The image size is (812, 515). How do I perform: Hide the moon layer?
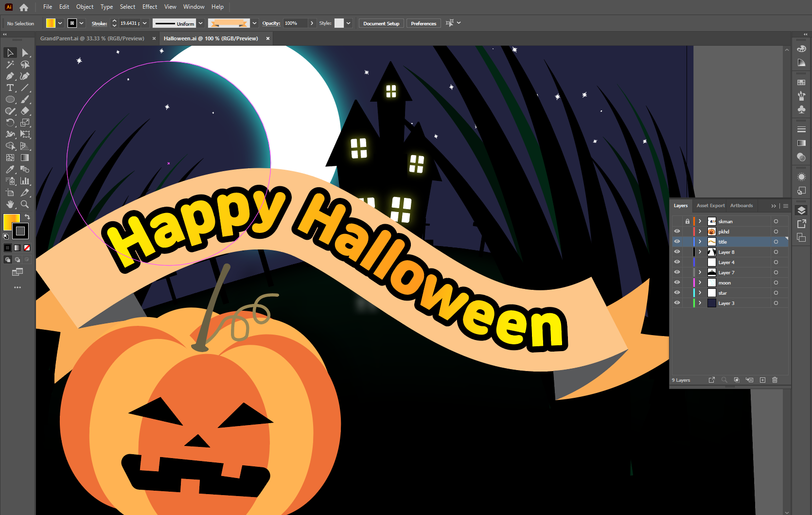[x=677, y=283]
